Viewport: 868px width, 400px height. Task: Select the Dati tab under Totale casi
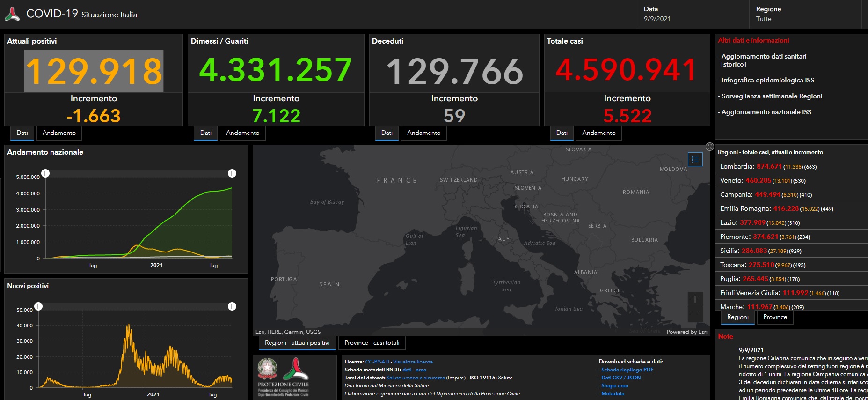(562, 133)
